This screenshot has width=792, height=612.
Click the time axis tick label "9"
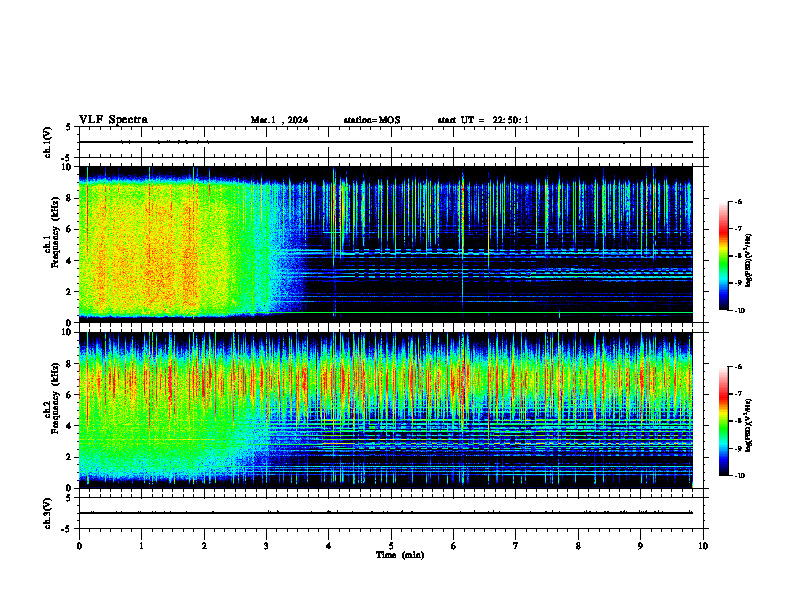[x=640, y=546]
